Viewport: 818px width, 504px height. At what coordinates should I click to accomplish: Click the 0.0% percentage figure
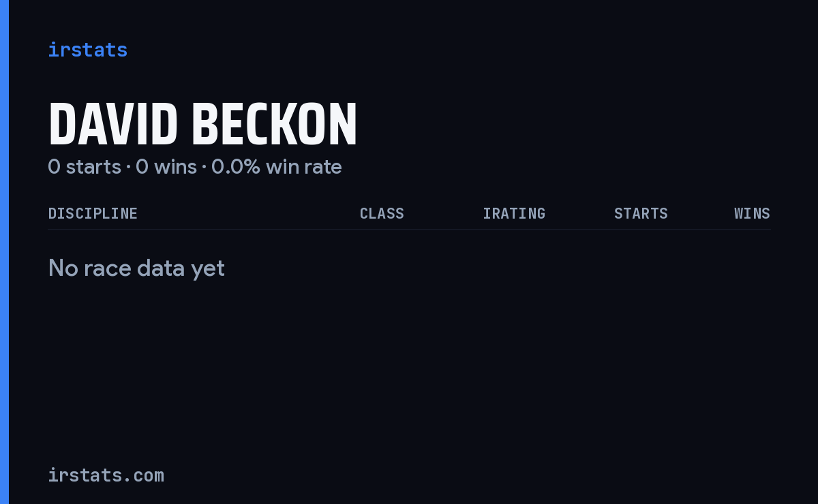236,167
